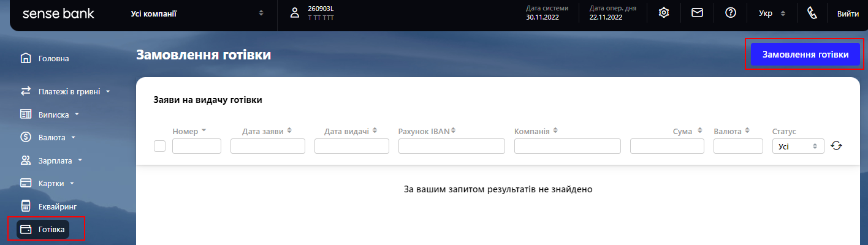Open the Статус filter dropdown Усі
Viewport: 868px width, 245px height.
(798, 146)
